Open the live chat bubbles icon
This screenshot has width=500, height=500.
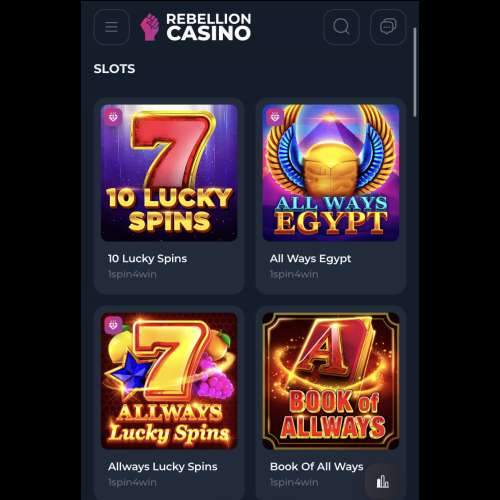coord(388,27)
